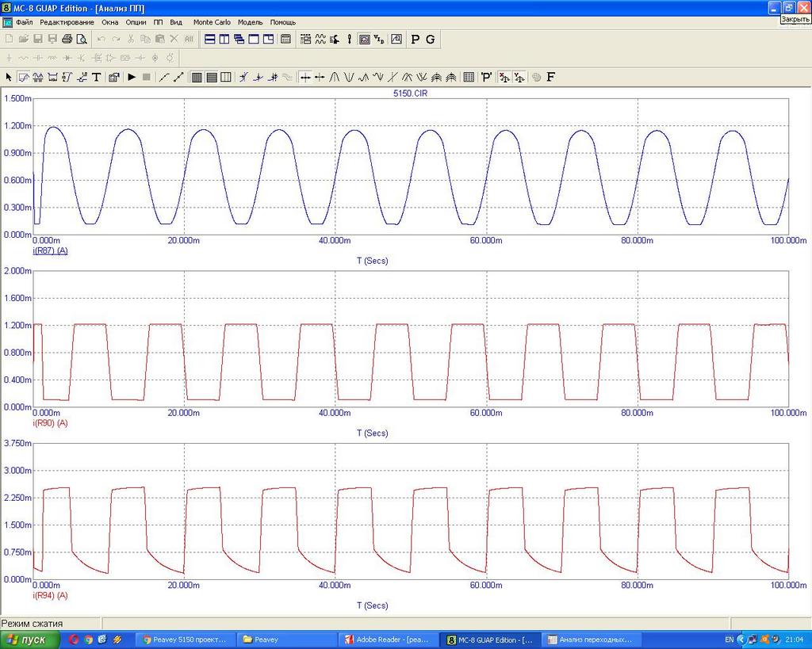This screenshot has width=812, height=649.
Task: Click the Peak cursor positioning icon
Action: [x=335, y=77]
